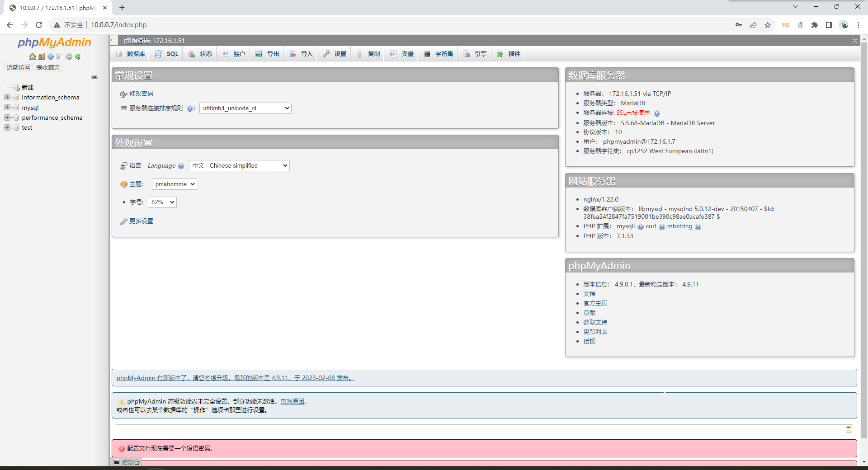Open the 引擎 (Engines) tab
The width and height of the screenshot is (868, 470).
pyautogui.click(x=475, y=54)
